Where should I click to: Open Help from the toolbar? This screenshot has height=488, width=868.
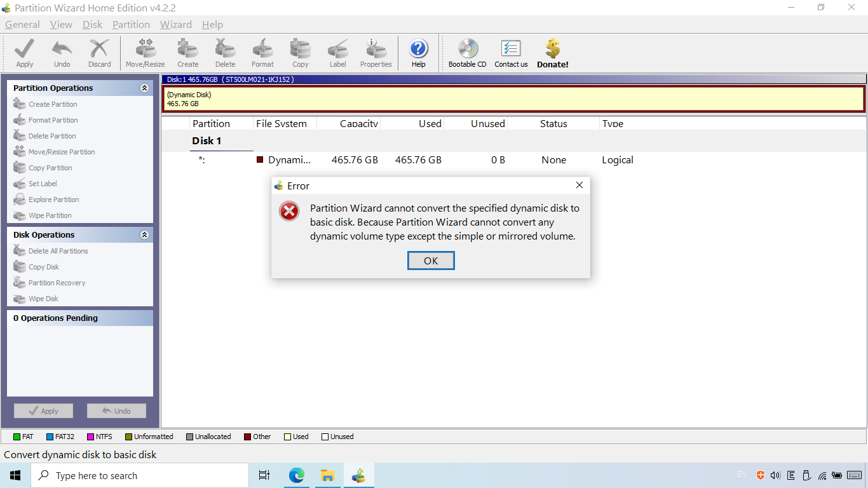[418, 53]
